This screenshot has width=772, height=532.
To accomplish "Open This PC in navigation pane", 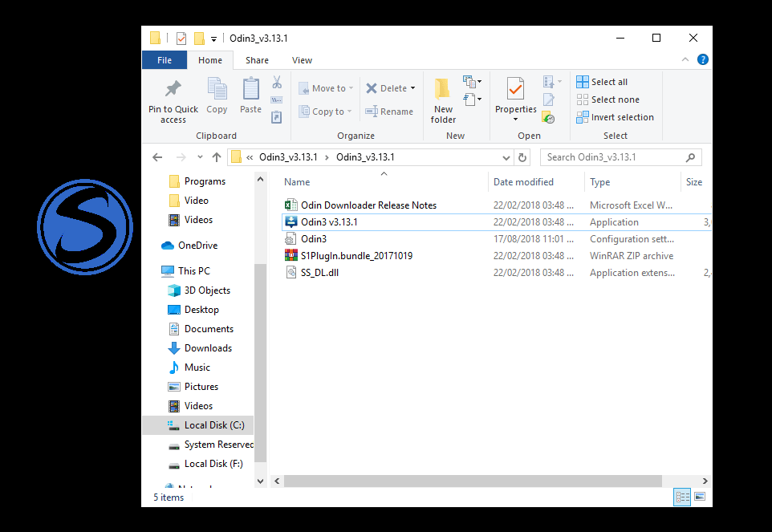I will pos(185,270).
